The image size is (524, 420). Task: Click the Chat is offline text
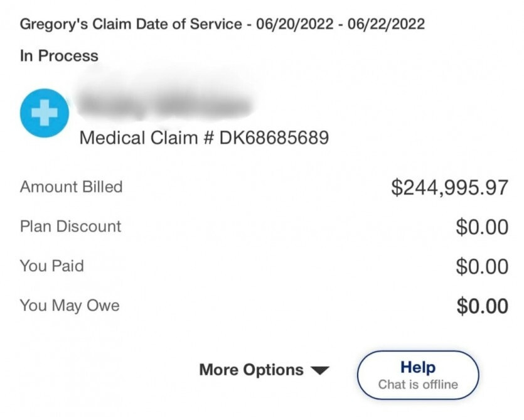pos(418,384)
